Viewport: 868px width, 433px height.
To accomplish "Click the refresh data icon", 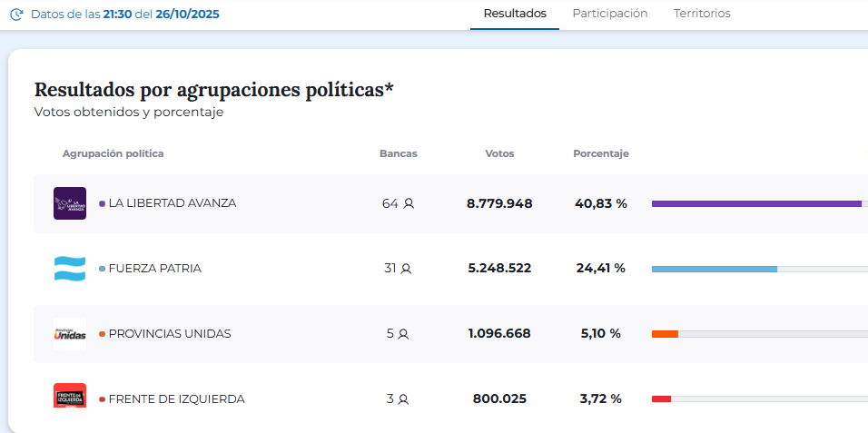I will point(16,15).
